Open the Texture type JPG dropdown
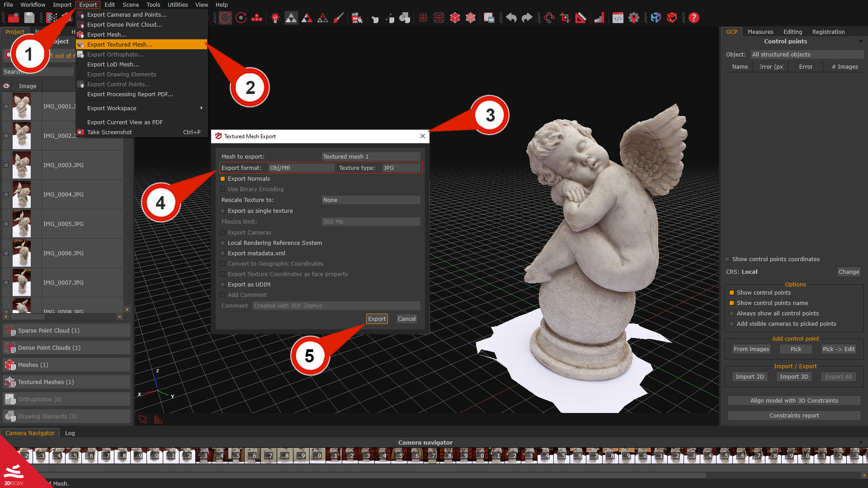 point(401,168)
